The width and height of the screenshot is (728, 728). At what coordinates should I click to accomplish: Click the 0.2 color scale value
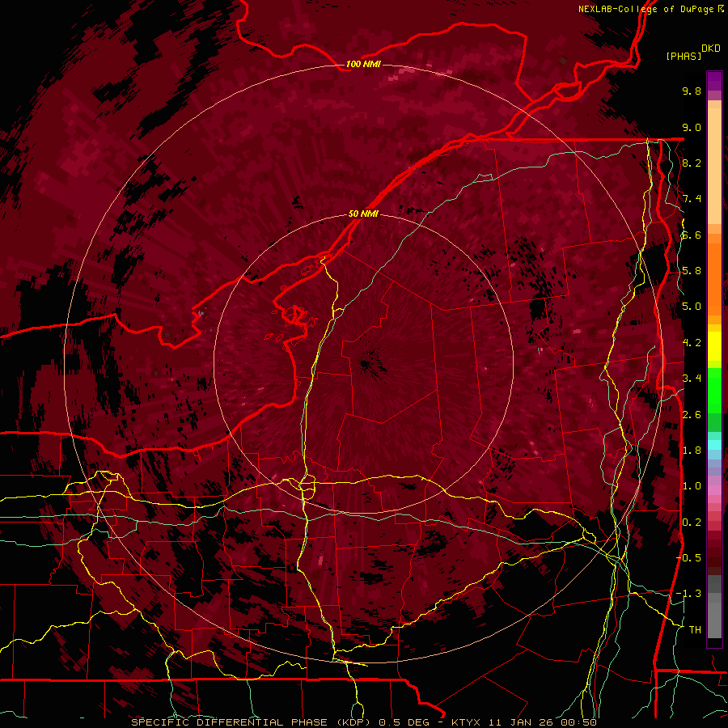coord(692,523)
